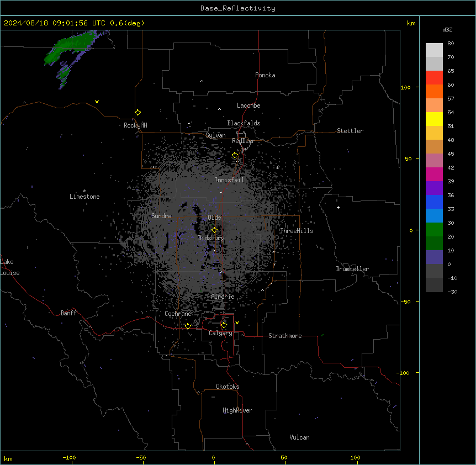Click the Base_Reflectivity title
Screen dimensions: 476x465
point(238,8)
